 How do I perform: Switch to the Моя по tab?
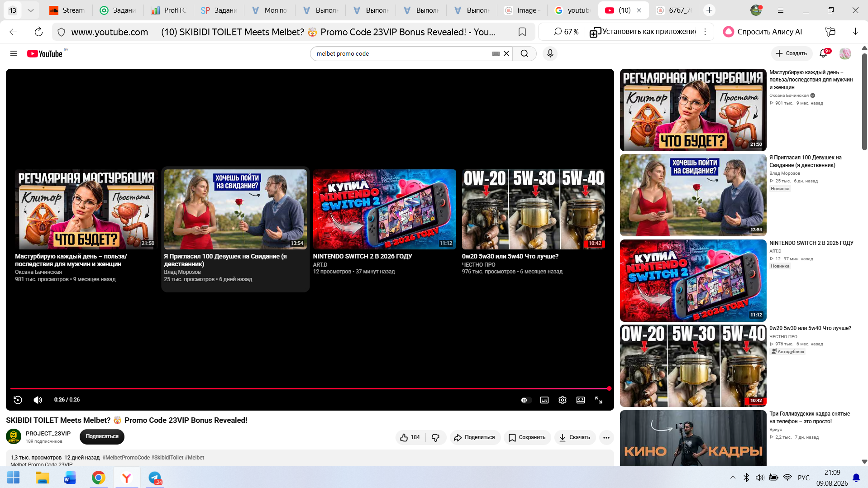[x=269, y=10]
